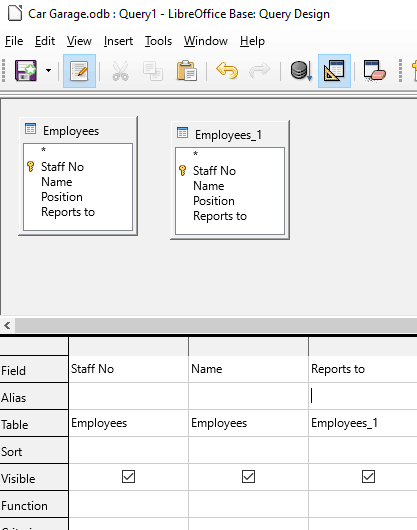Viewport: 417px width, 530px height.
Task: Click Function cell under Reports to
Action: click(363, 504)
